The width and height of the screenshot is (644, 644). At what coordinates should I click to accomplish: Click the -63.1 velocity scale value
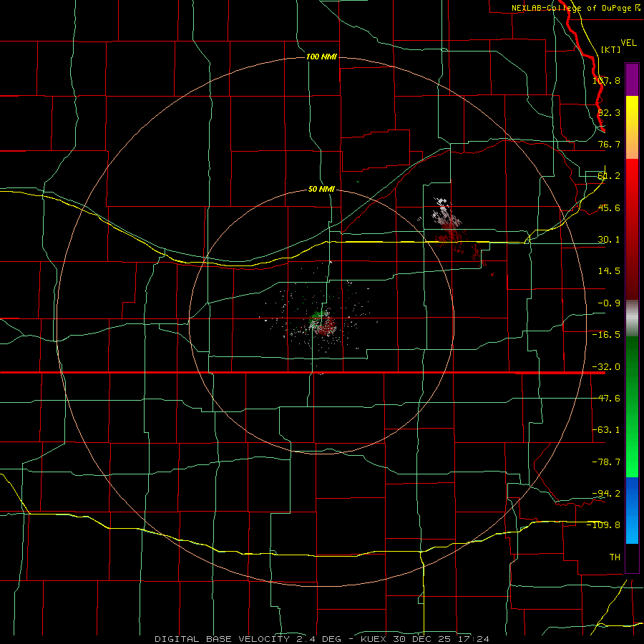tap(606, 430)
